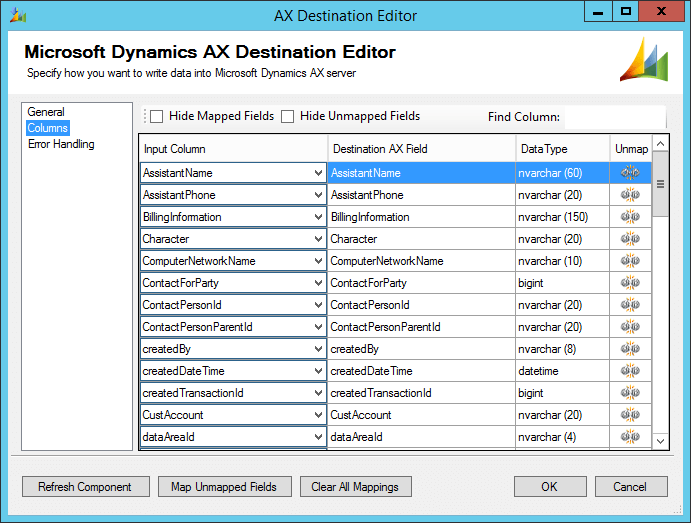Click unmap icon for AssistantName row

point(630,173)
